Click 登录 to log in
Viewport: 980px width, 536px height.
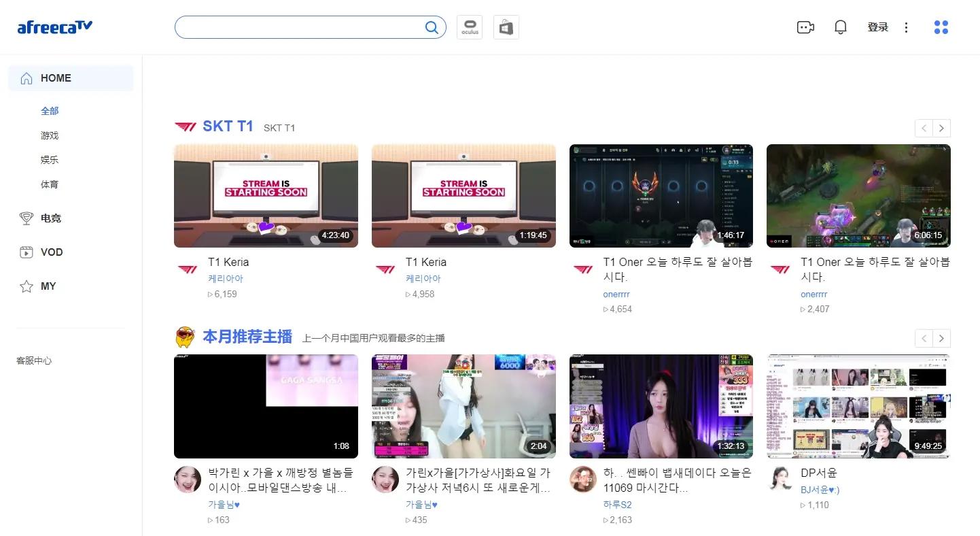[x=878, y=27]
